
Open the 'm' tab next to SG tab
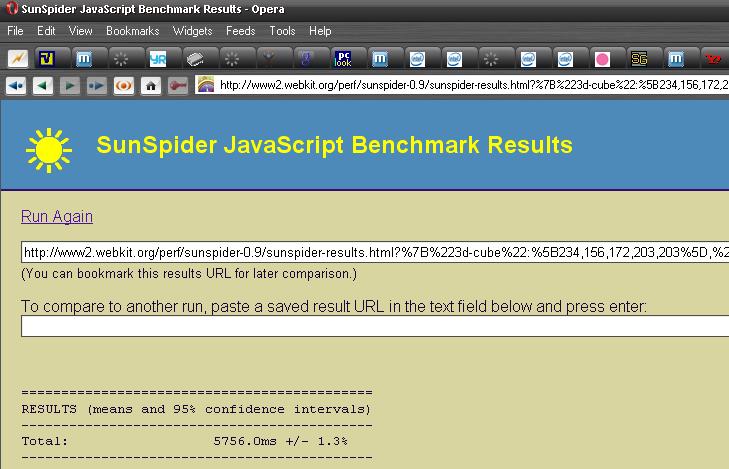pos(676,59)
